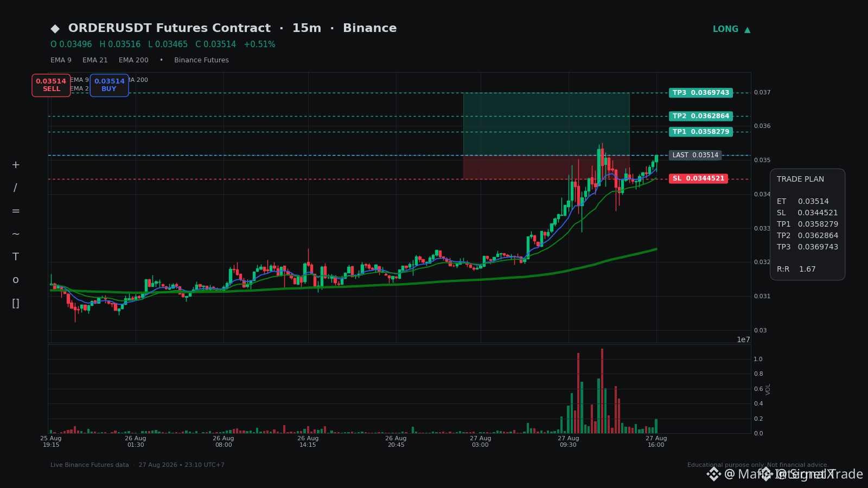Click the TP3 0.0369743 price tag
This screenshot has width=868, height=488.
(x=701, y=93)
